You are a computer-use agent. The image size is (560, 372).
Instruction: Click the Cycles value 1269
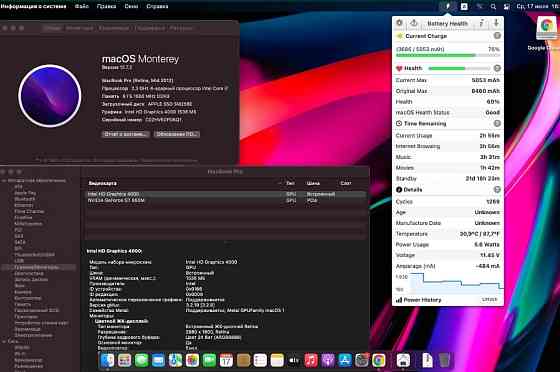[493, 202]
